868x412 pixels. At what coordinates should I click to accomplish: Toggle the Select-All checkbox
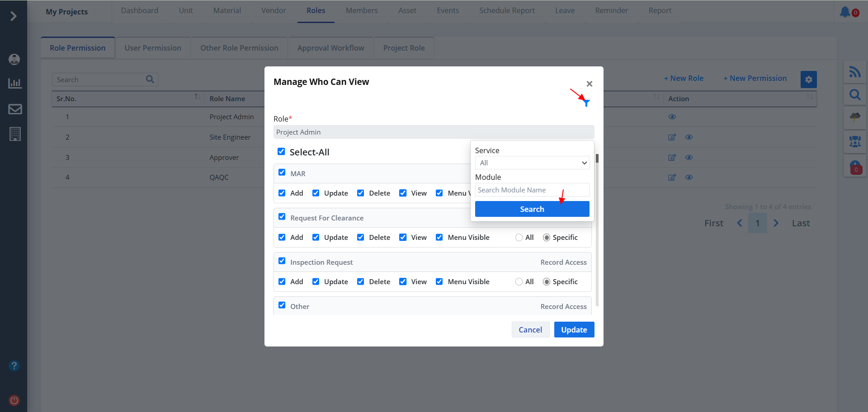pyautogui.click(x=281, y=152)
